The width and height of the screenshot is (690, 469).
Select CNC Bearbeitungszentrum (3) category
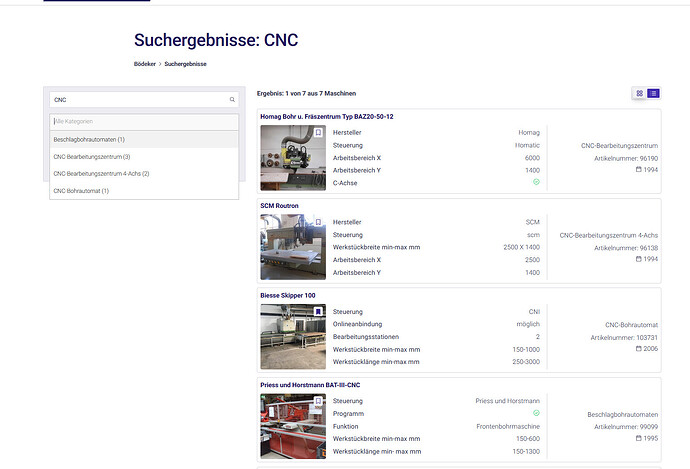(x=144, y=157)
